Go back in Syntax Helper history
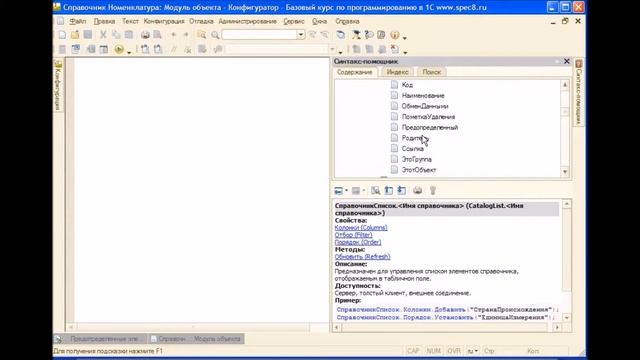 pos(338,191)
